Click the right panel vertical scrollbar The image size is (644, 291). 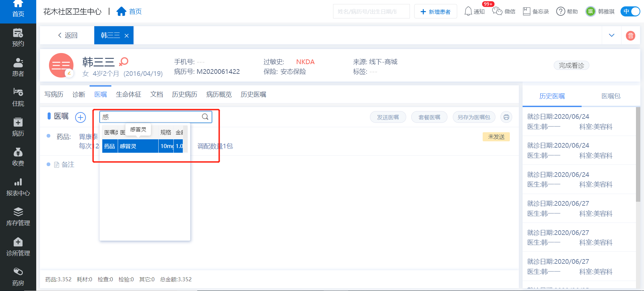coord(638,154)
